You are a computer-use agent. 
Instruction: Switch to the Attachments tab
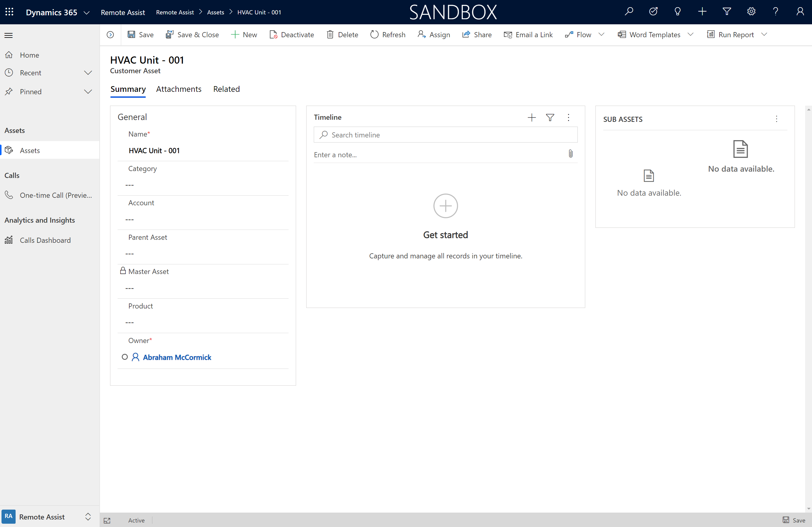coord(179,89)
